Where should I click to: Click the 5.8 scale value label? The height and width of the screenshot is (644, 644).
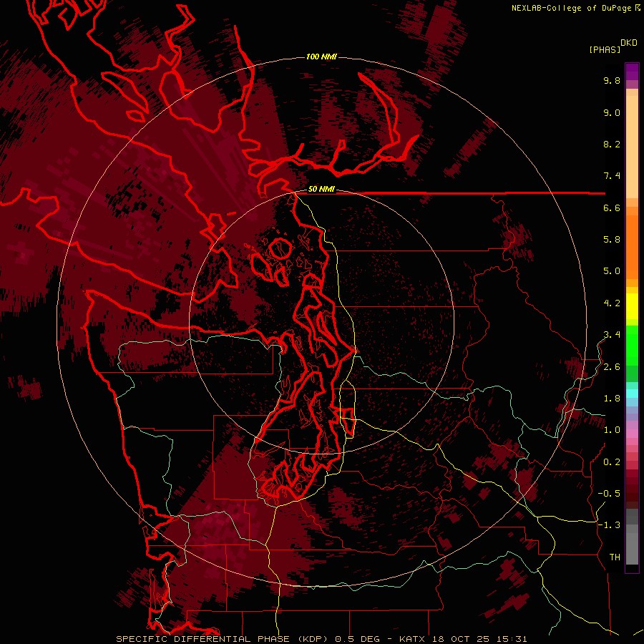(x=612, y=240)
